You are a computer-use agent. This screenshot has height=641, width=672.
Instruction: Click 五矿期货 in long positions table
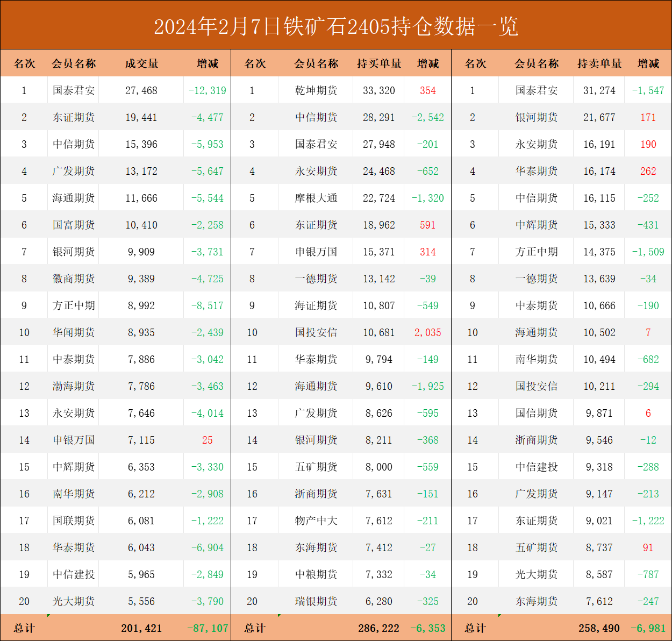(x=316, y=467)
